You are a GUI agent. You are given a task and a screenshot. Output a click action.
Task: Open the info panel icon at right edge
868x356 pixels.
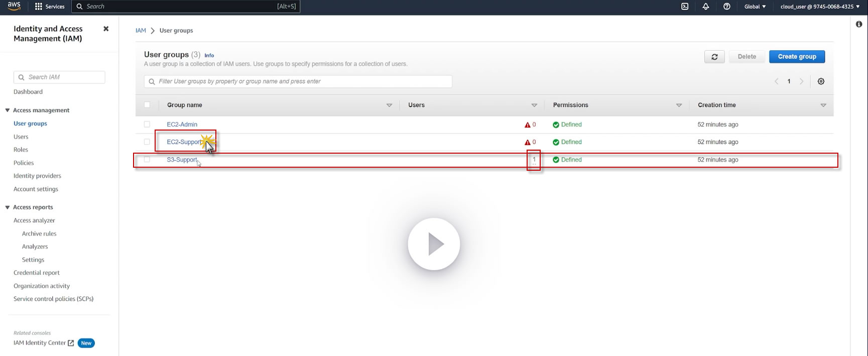[858, 24]
